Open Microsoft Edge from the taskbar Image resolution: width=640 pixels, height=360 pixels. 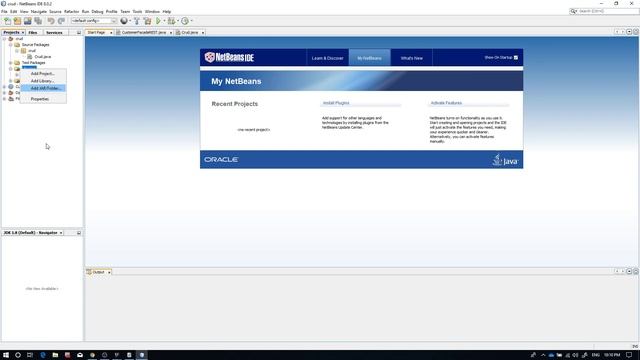pos(43,355)
